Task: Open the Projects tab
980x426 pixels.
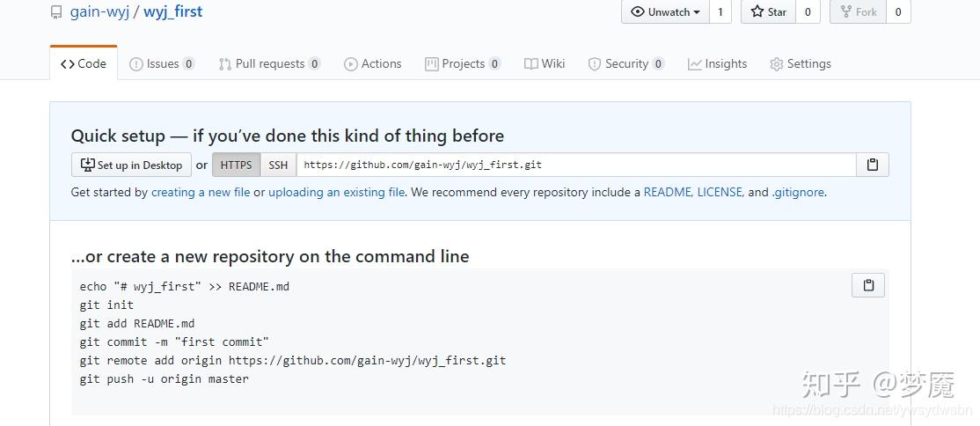Action: pyautogui.click(x=463, y=63)
